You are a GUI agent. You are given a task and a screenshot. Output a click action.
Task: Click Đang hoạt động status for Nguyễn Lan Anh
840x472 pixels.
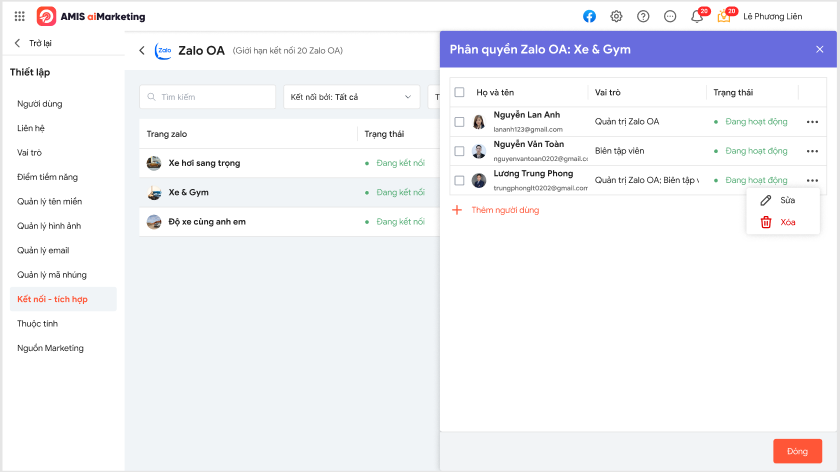[756, 122]
